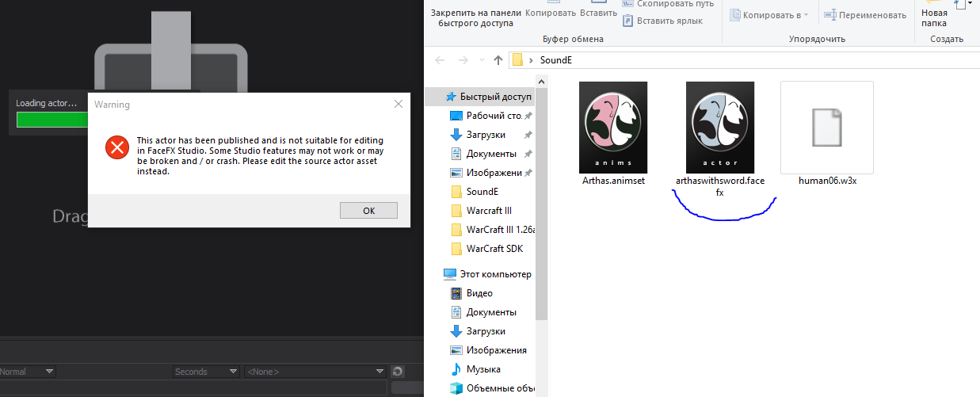Click the Arthas.animset file name
980x397 pixels.
(613, 180)
